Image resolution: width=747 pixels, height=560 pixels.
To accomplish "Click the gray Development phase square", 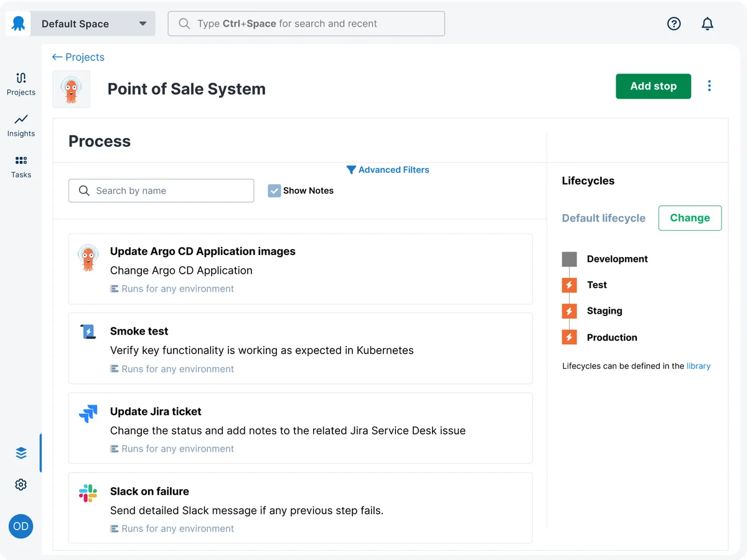I will click(569, 259).
